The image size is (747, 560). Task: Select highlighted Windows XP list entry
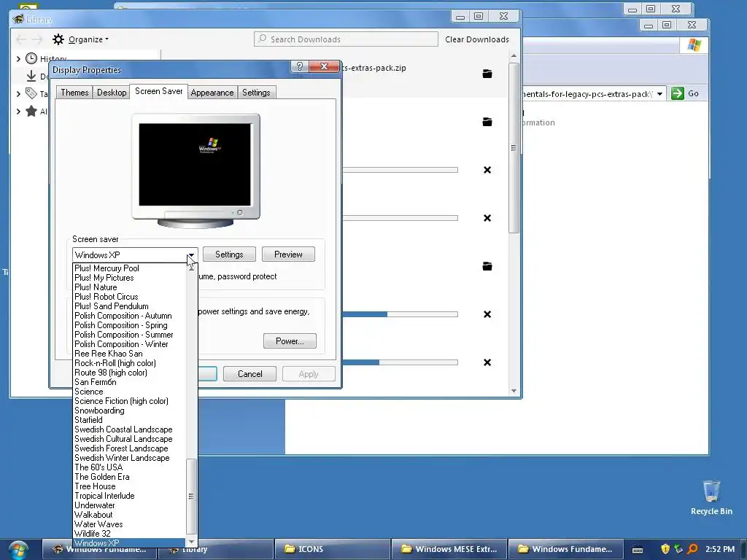(x=128, y=542)
